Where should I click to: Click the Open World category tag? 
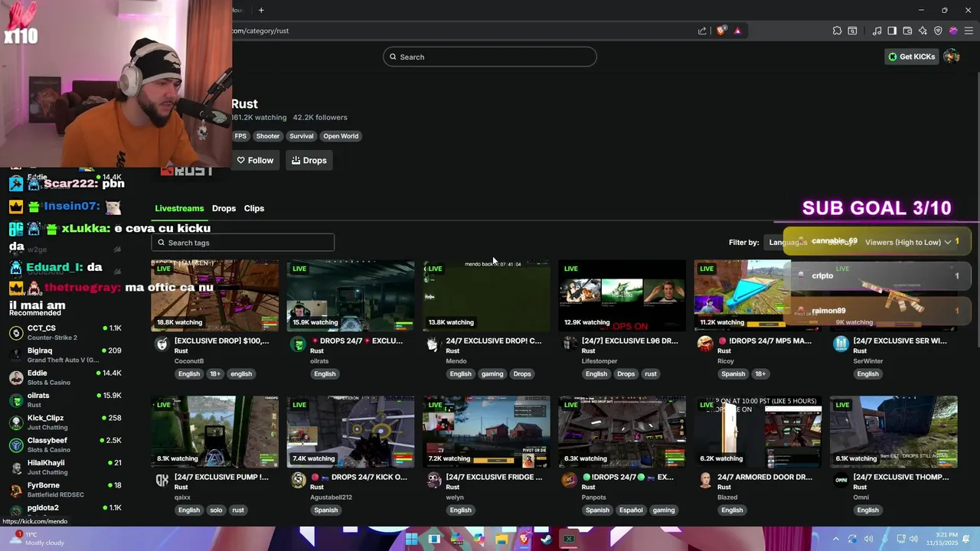[x=341, y=136]
